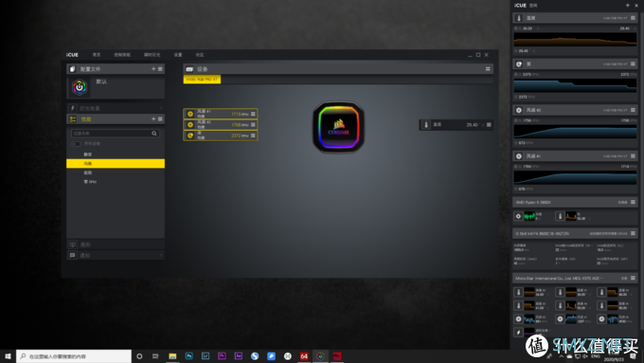The width and height of the screenshot is (644, 363).
Task: Open the Fan #1 row's hamburger menu
Action: point(253,114)
